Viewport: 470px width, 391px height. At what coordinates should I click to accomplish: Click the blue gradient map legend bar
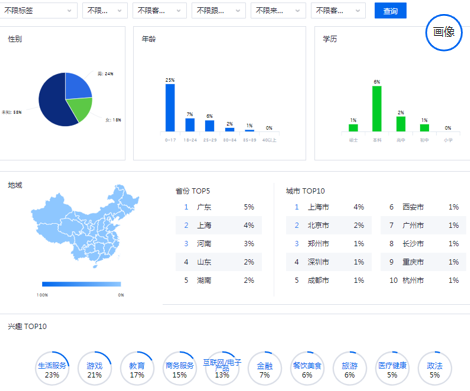click(81, 284)
